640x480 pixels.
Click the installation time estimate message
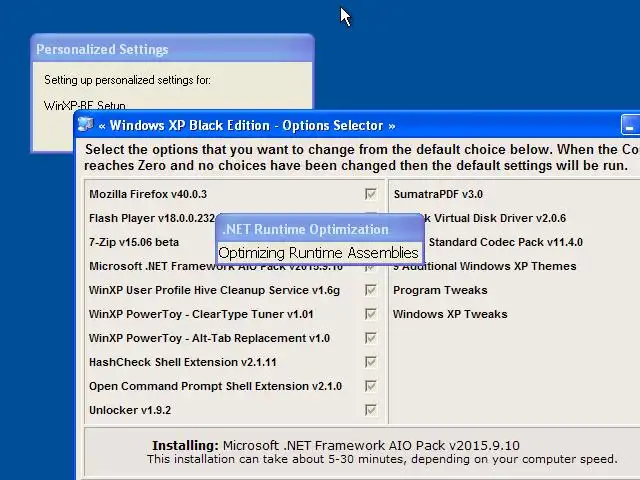click(x=382, y=459)
